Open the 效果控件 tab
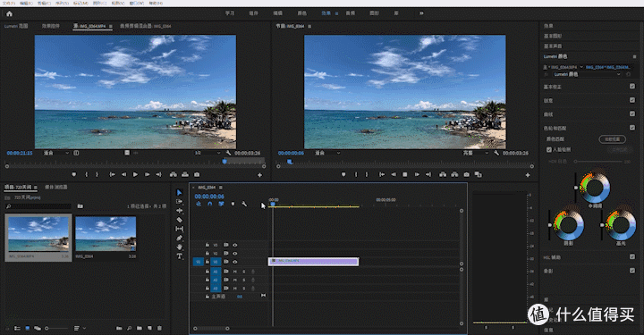 click(x=50, y=26)
